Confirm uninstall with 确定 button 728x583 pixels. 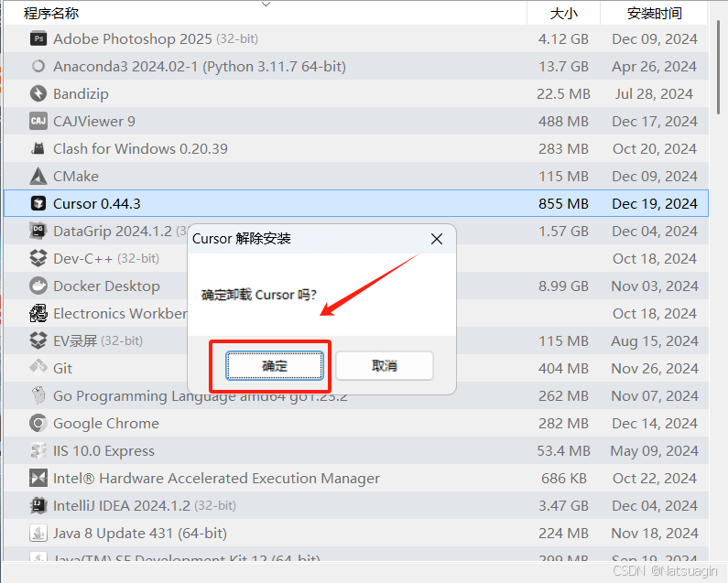pyautogui.click(x=275, y=366)
